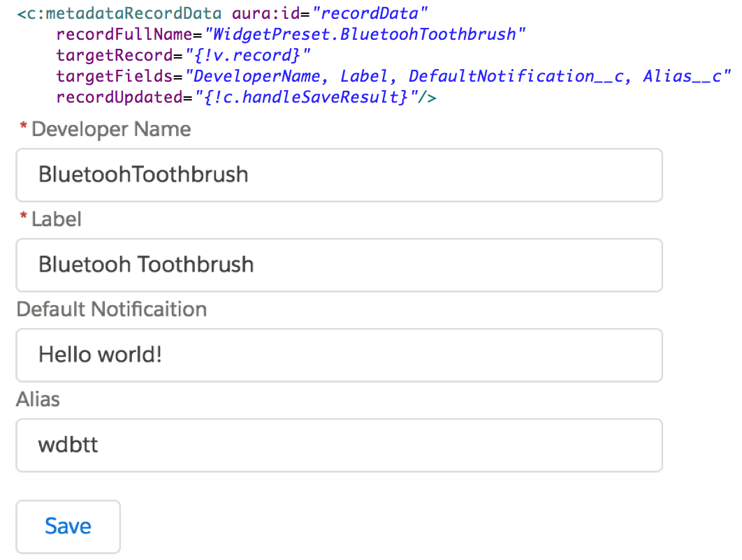742x560 pixels.
Task: Click the Default Notificaition label text
Action: (x=112, y=309)
